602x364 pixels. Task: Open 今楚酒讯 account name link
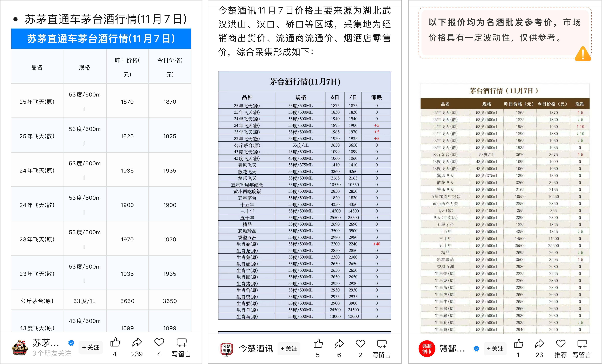click(256, 349)
